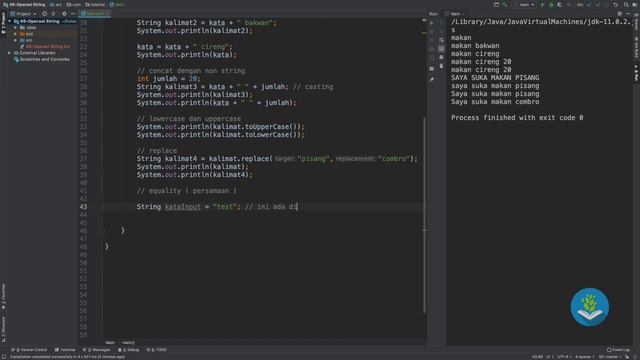Click console output "SAYA SUKA MAKAN PISANG"

coord(495,78)
